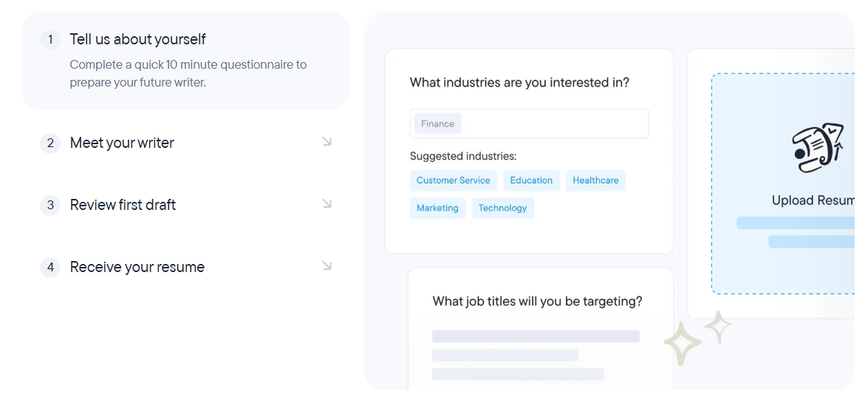Choose the Technology suggested industry

(502, 209)
